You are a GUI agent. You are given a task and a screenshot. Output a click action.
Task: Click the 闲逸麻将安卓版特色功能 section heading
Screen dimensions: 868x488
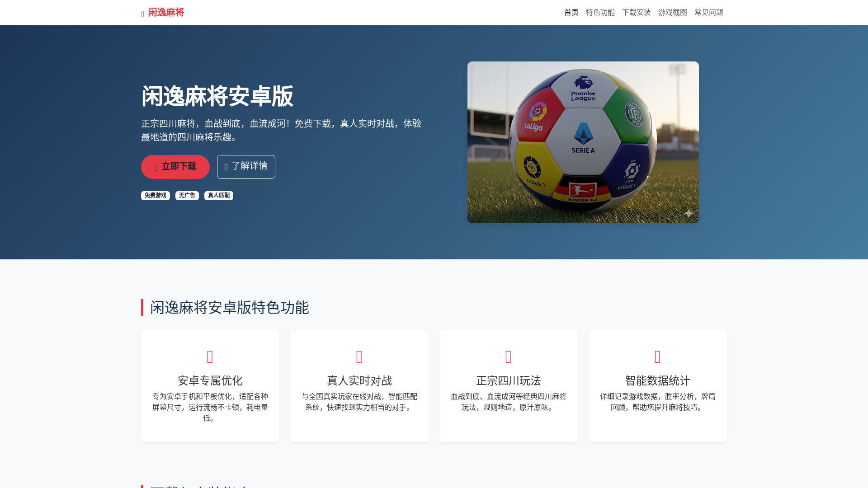click(230, 308)
